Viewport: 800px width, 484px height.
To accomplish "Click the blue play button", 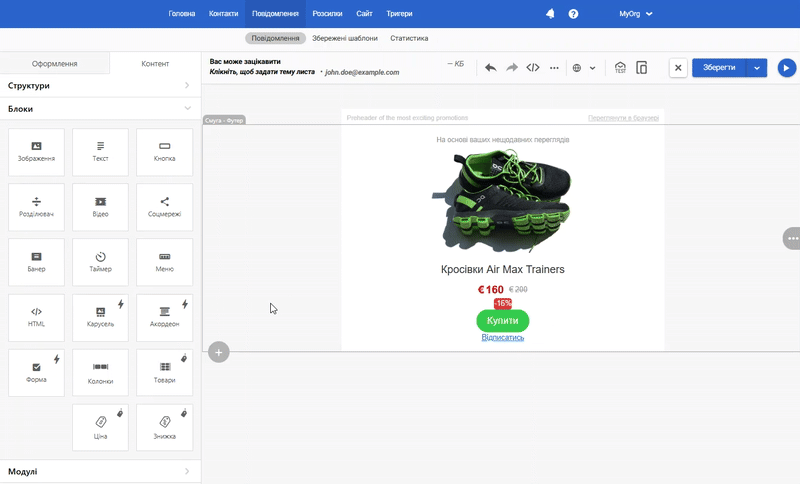I will point(787,68).
